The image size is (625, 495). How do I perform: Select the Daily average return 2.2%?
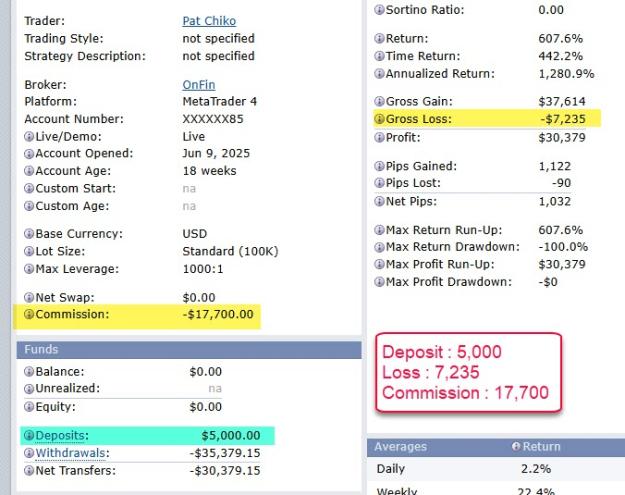tap(536, 469)
